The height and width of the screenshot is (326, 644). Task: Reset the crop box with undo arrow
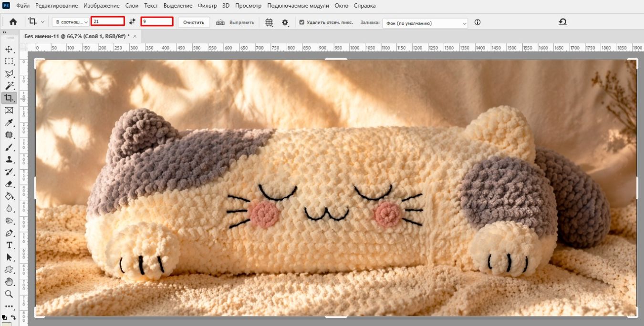(562, 22)
